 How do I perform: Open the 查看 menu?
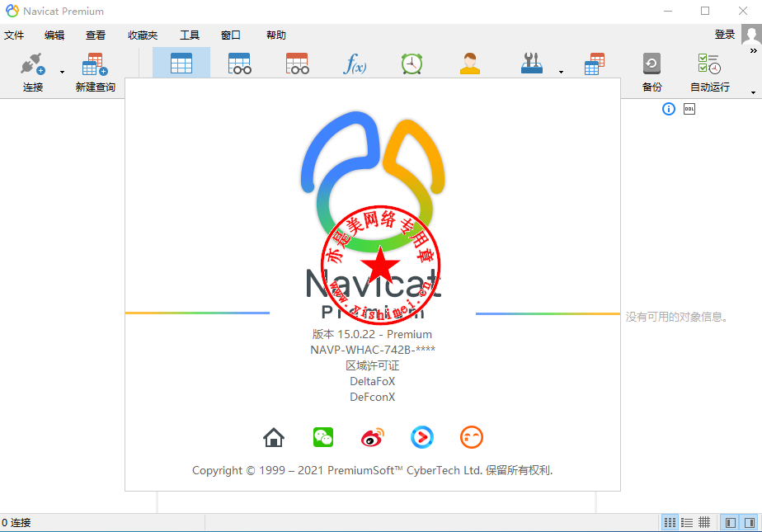[96, 35]
